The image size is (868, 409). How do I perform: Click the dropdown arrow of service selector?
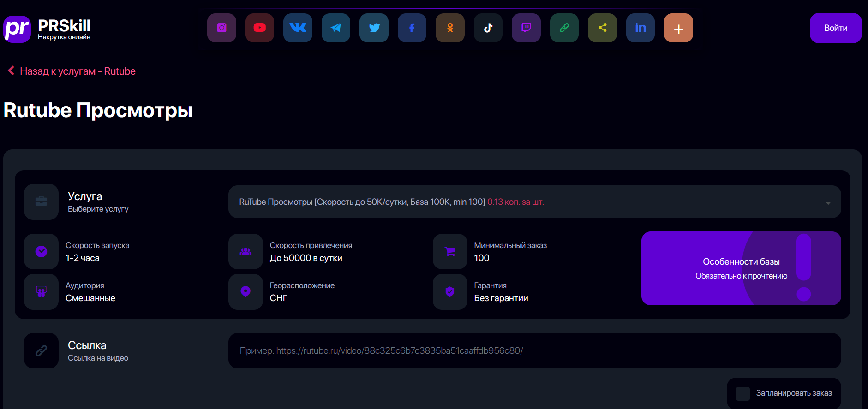[828, 203]
